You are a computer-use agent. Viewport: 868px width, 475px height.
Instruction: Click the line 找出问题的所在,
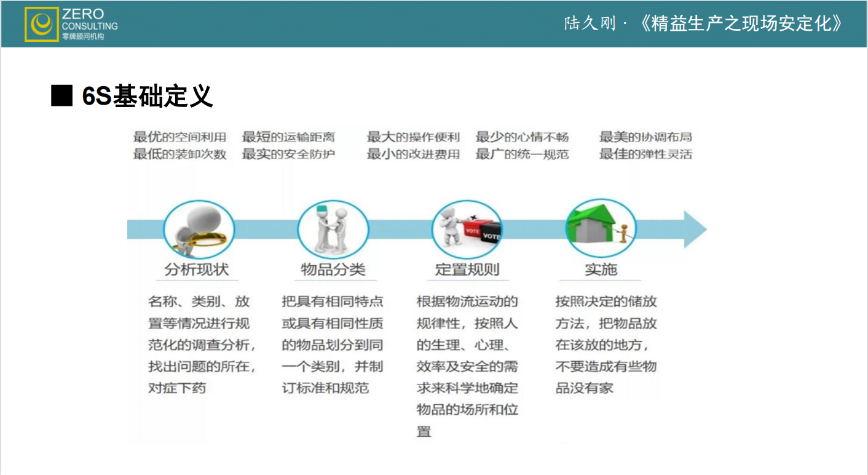[202, 367]
